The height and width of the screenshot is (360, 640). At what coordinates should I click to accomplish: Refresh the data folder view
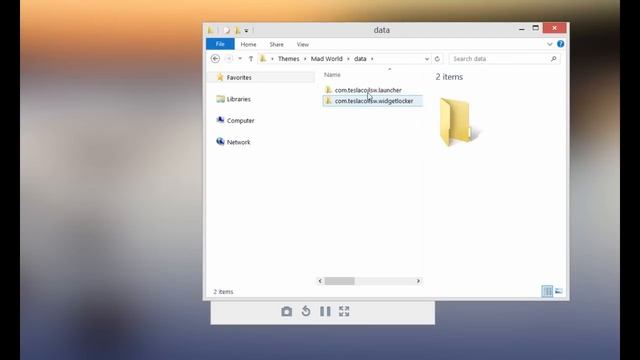pos(437,59)
